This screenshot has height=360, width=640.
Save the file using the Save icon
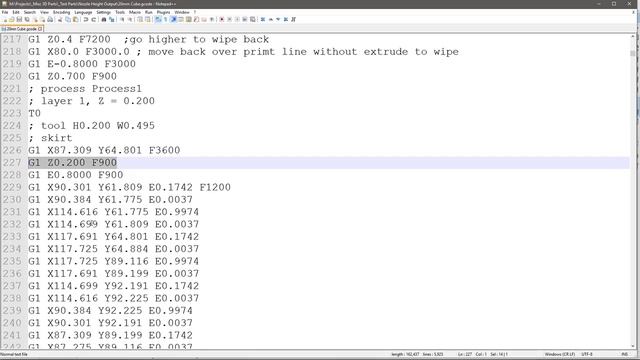click(x=19, y=20)
